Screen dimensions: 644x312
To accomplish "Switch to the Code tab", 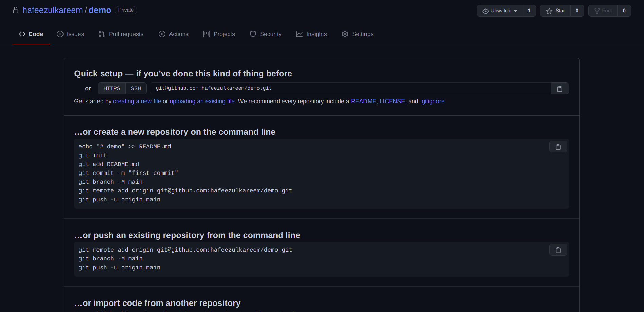I will 31,34.
